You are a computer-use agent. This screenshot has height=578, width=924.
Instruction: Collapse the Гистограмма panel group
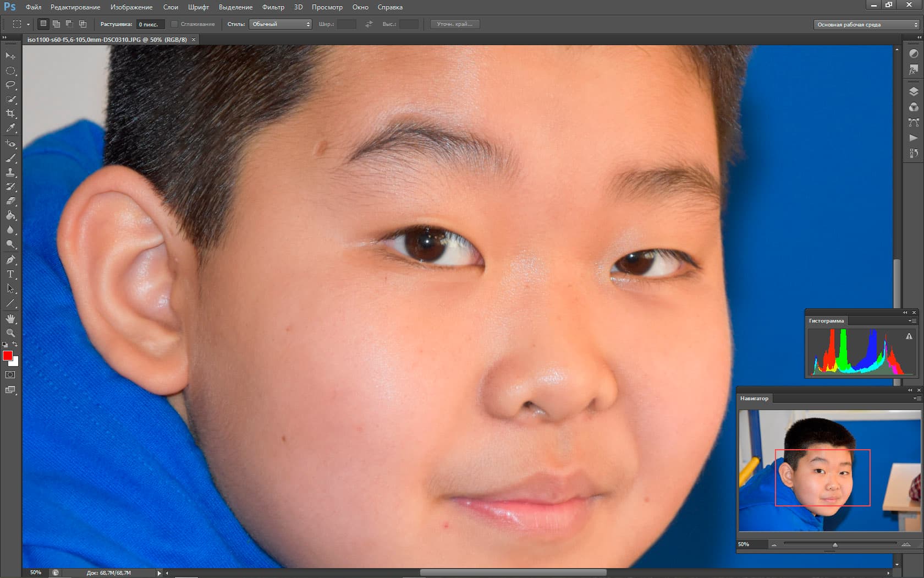click(x=905, y=312)
